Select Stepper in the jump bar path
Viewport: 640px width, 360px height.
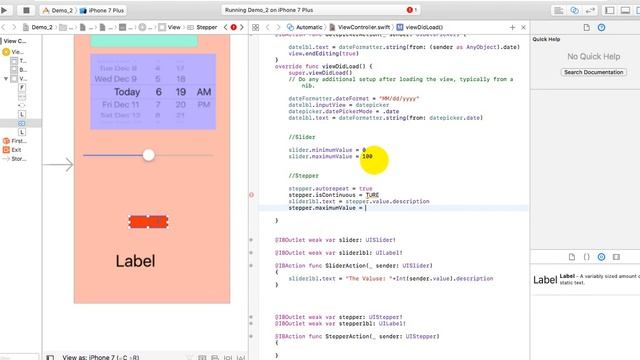point(202,27)
